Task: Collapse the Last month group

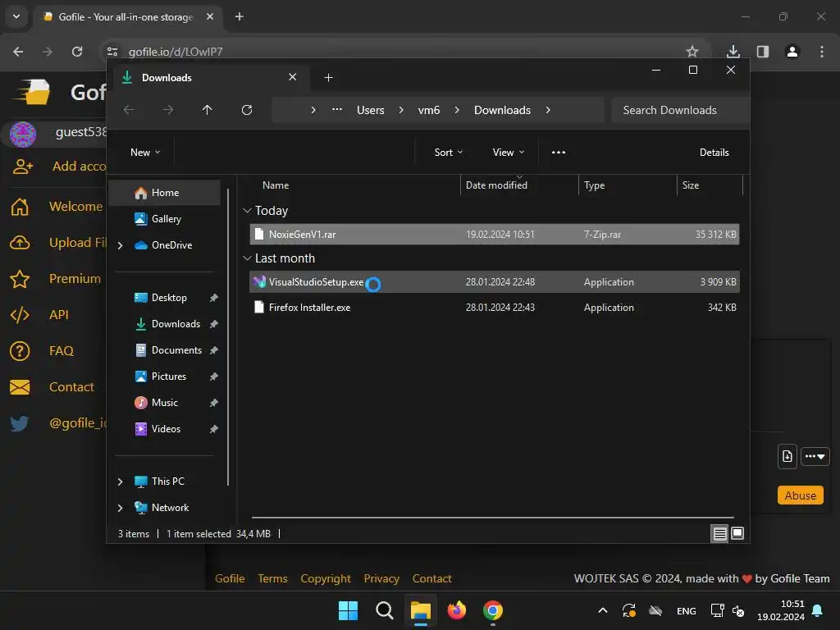Action: click(247, 258)
